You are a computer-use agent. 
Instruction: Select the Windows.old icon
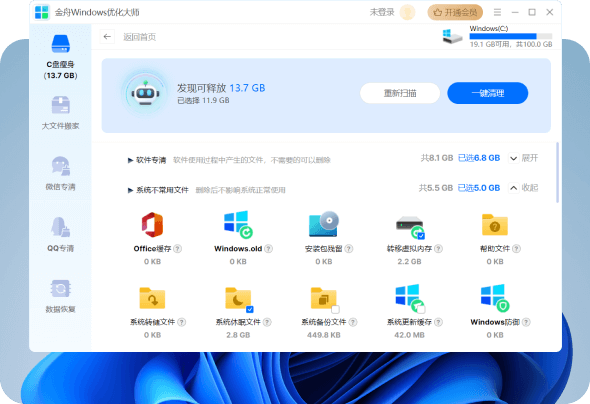[x=238, y=225]
